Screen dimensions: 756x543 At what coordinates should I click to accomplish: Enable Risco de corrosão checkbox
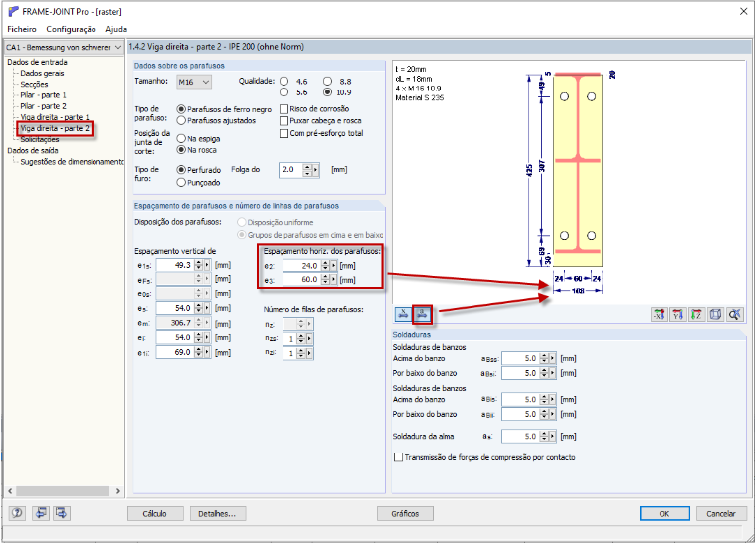pos(283,109)
